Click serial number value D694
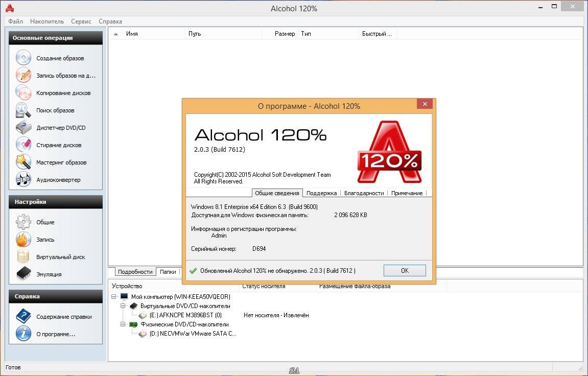 [258, 249]
